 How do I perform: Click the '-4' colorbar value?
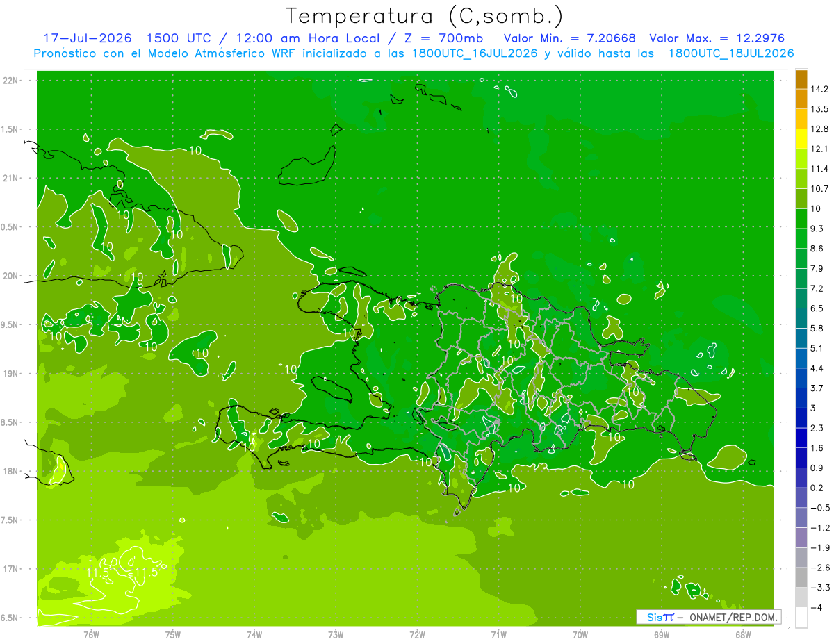[816, 608]
